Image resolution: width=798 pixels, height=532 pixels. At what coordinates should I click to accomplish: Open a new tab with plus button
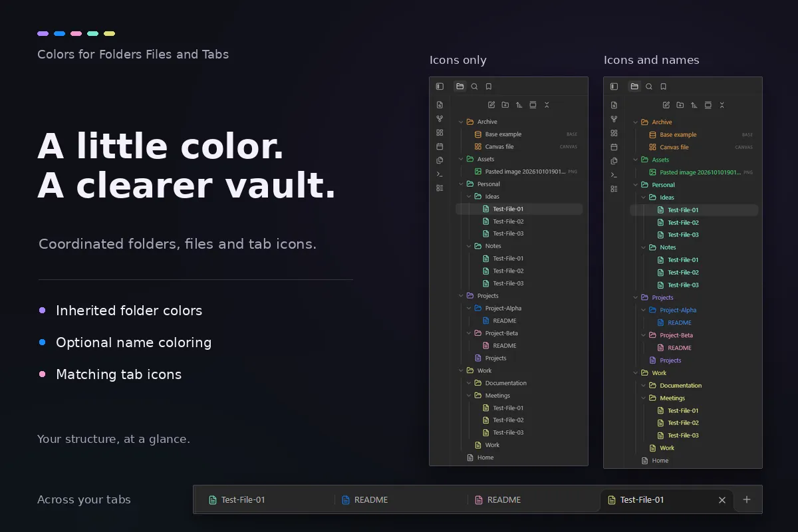[x=747, y=499]
